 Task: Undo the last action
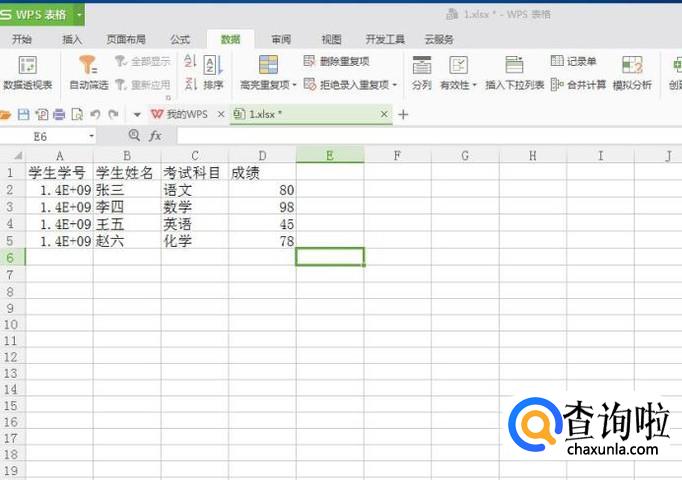pos(95,114)
